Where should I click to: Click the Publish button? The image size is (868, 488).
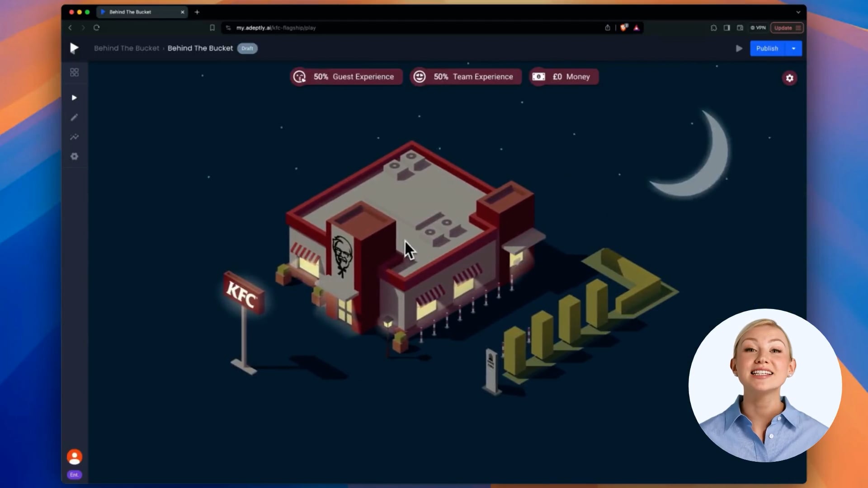point(767,48)
